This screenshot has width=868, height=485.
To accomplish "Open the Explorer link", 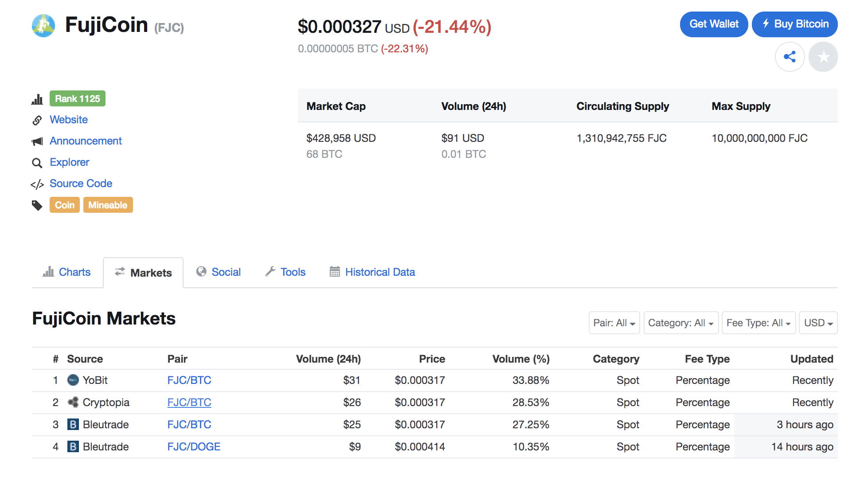I will pyautogui.click(x=69, y=162).
